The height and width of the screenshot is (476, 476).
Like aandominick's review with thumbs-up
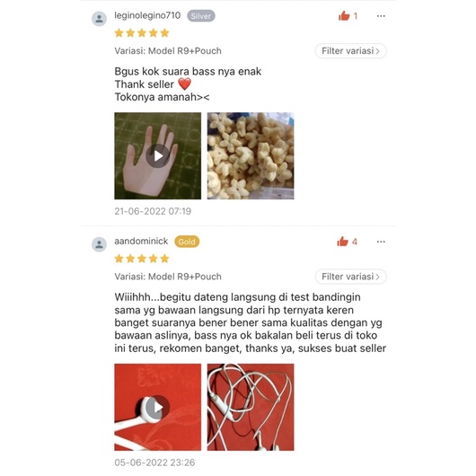[x=343, y=242]
